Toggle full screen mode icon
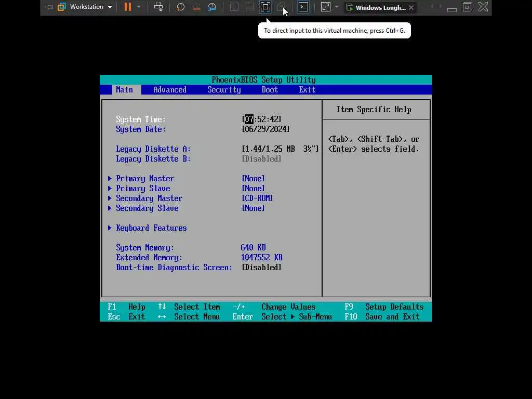Viewport: 532px width, 399px height. tap(265, 7)
